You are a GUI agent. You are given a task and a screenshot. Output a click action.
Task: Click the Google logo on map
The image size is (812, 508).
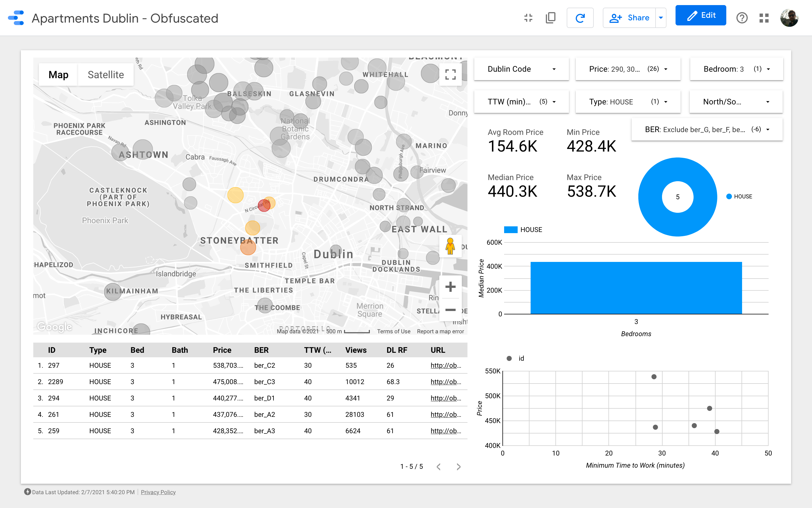tap(54, 327)
